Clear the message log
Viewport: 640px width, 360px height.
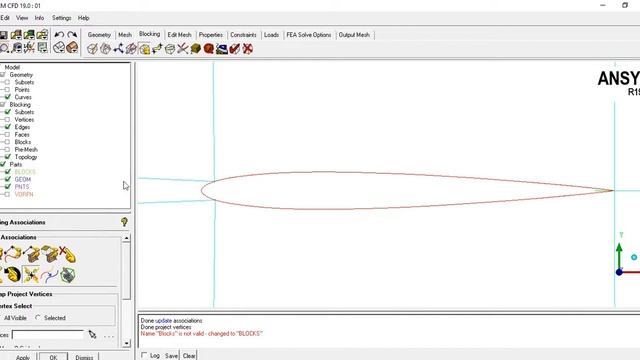pyautogui.click(x=189, y=356)
